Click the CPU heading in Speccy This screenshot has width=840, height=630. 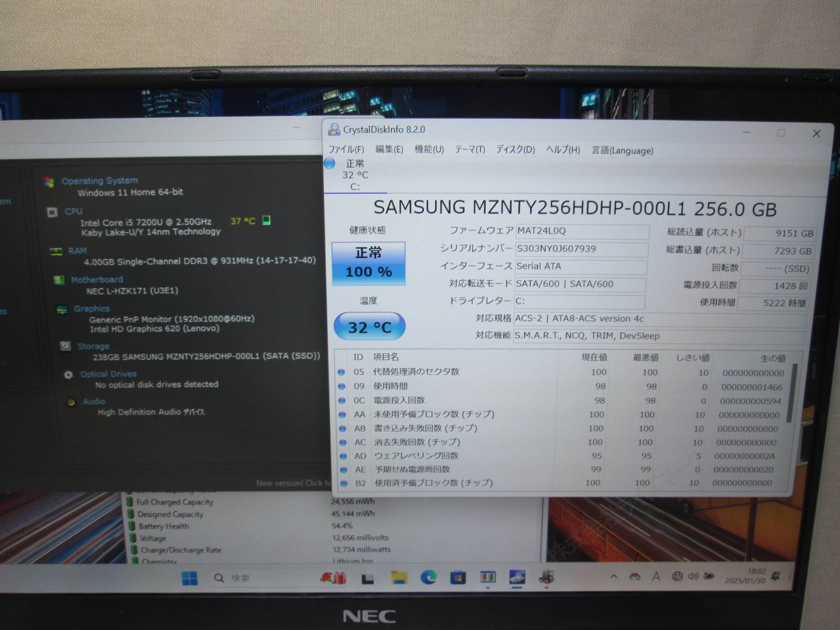[x=73, y=211]
